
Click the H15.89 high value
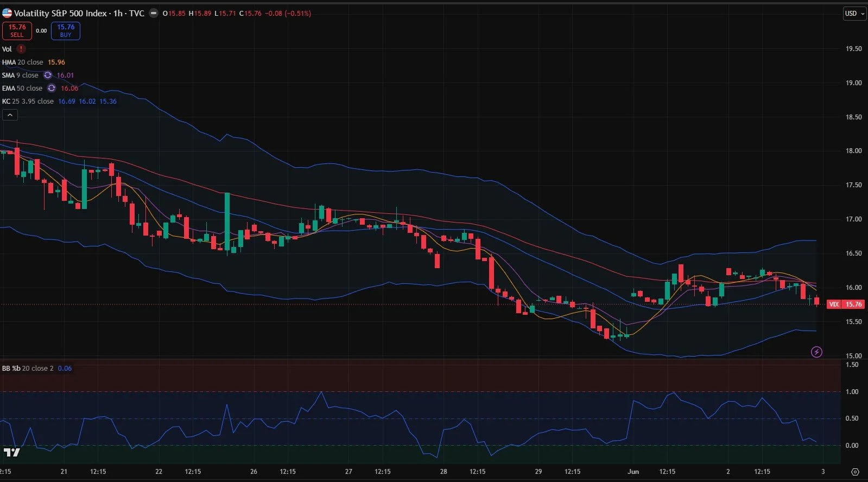pyautogui.click(x=200, y=13)
